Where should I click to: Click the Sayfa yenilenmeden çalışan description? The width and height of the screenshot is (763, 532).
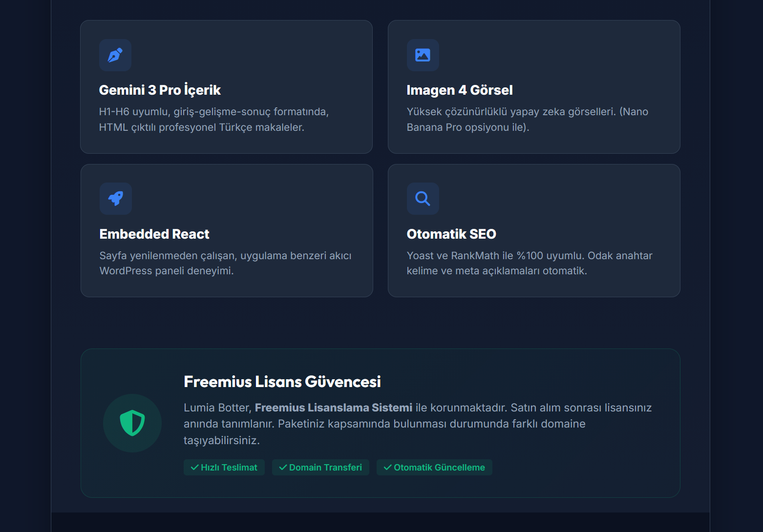226,263
